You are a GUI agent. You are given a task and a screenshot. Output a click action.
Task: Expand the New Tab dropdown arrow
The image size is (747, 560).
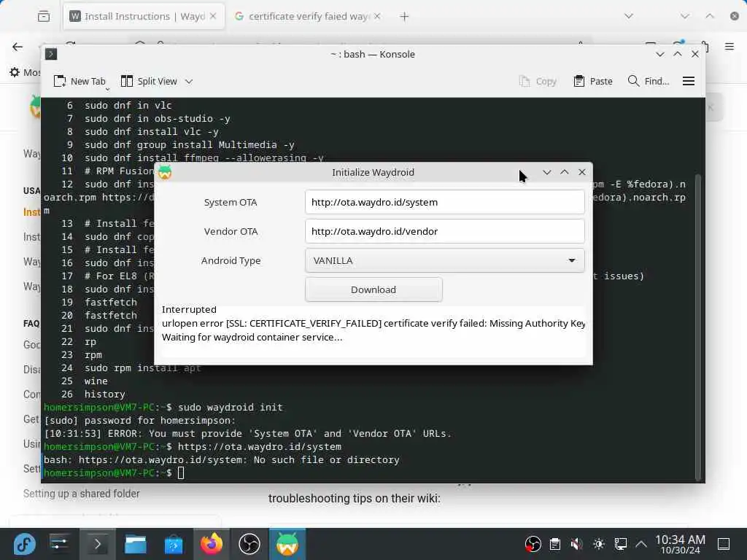[108, 89]
